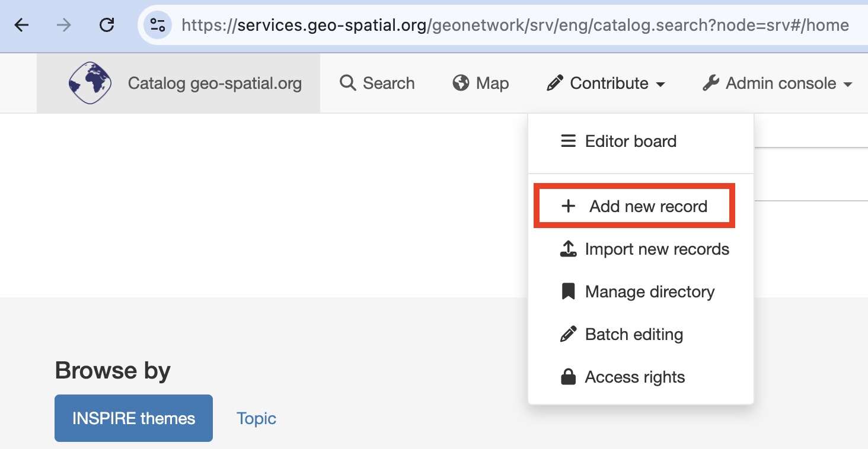This screenshot has width=868, height=449.
Task: Go back with the browser back arrow
Action: click(x=22, y=25)
